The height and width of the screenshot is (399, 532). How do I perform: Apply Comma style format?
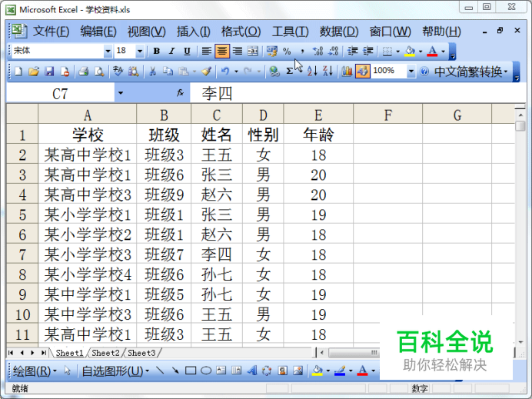(302, 52)
